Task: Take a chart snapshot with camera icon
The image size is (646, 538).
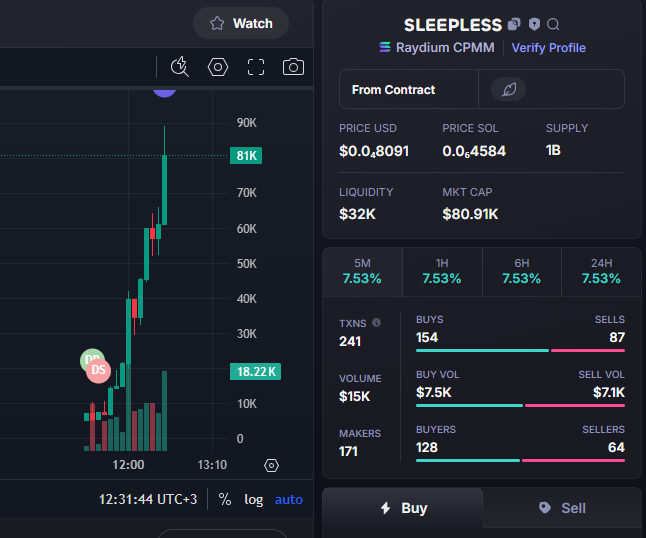Action: [x=293, y=67]
